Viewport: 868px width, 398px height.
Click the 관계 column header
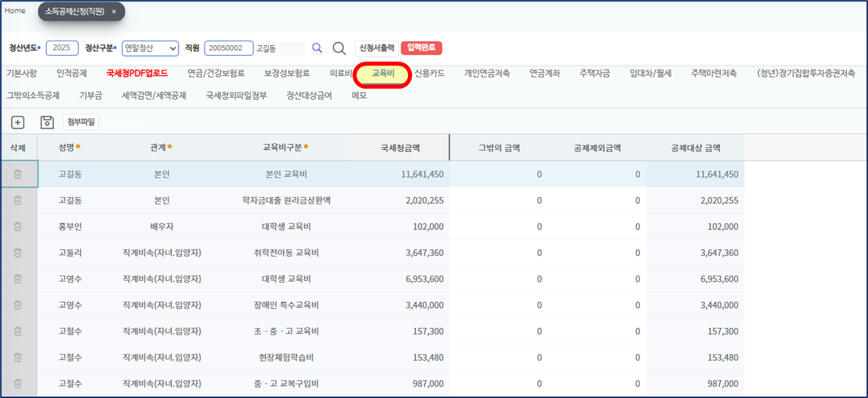point(162,147)
